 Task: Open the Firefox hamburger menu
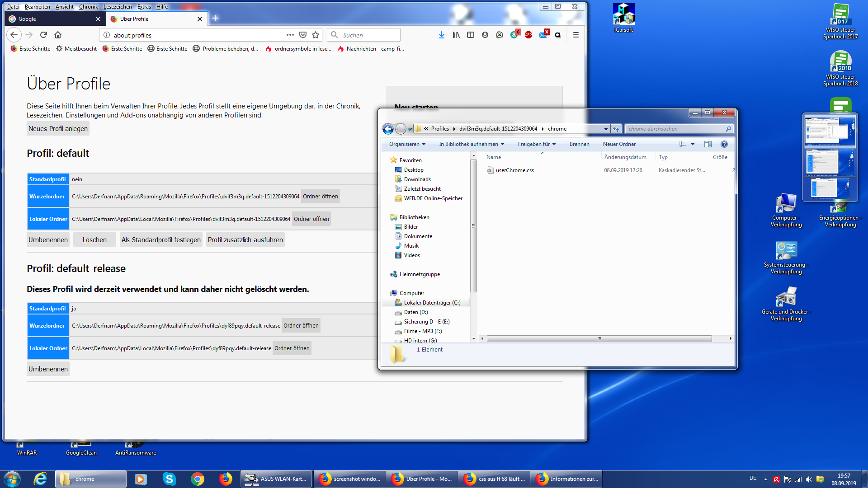(576, 35)
